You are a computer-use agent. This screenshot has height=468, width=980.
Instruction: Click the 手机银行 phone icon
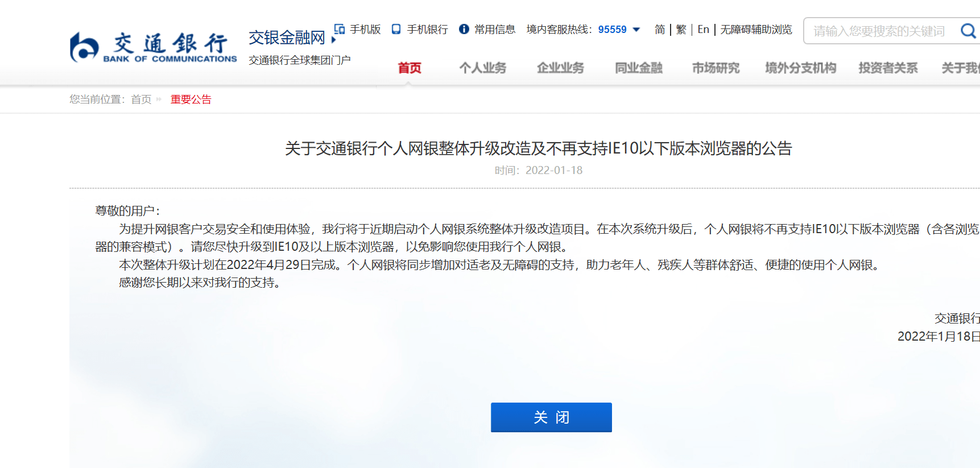coord(396,29)
